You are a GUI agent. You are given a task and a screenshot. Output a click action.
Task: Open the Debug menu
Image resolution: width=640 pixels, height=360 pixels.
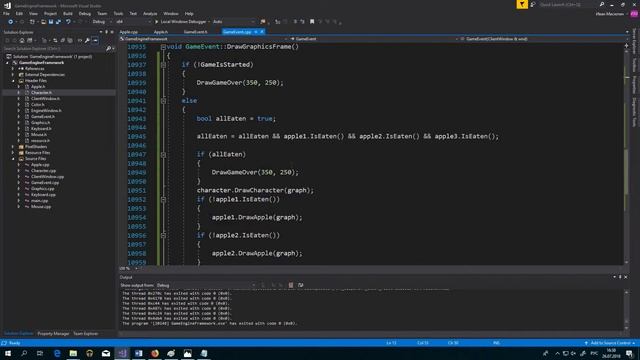(84, 13)
